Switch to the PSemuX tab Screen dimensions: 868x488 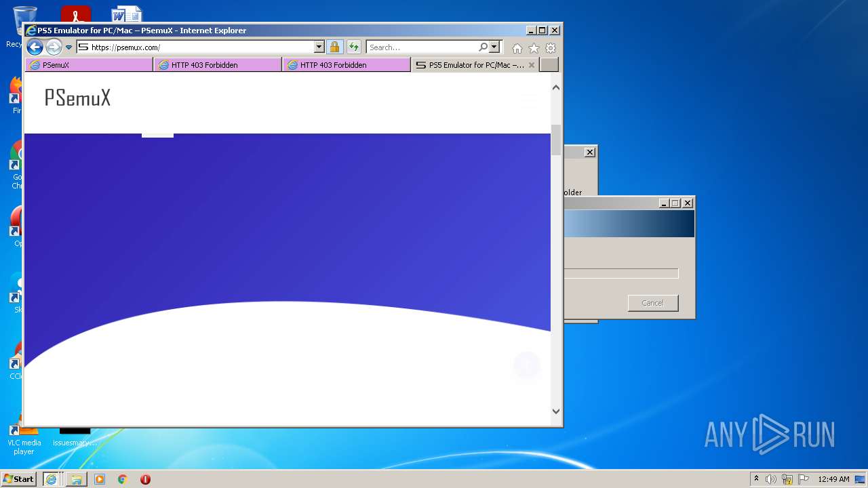tap(89, 65)
